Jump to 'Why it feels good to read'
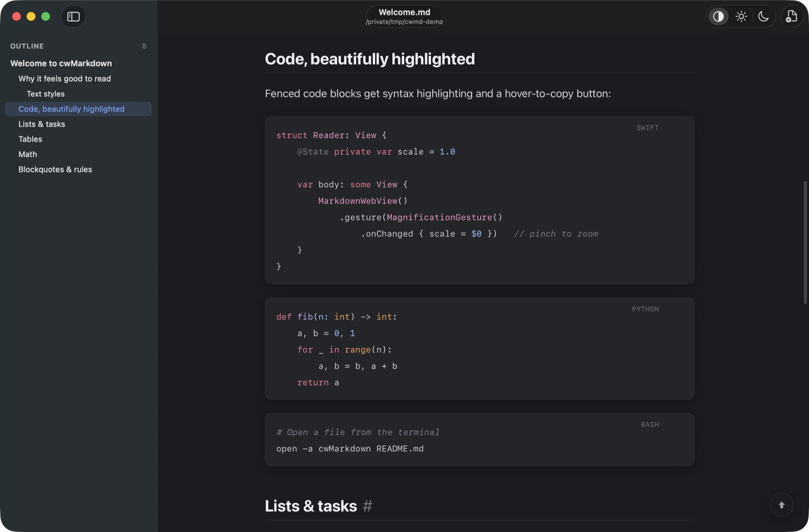Screen dimensions: 809x532 tap(65, 78)
